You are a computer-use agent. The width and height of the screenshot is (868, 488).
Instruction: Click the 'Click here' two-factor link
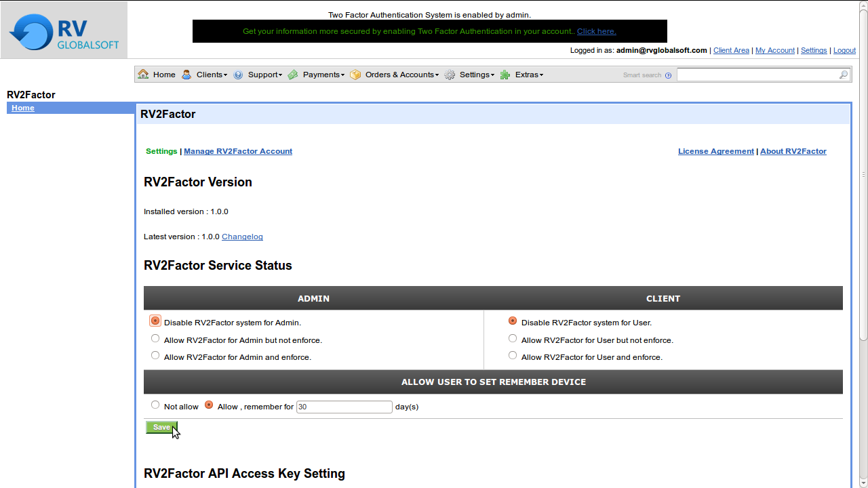[x=597, y=31]
